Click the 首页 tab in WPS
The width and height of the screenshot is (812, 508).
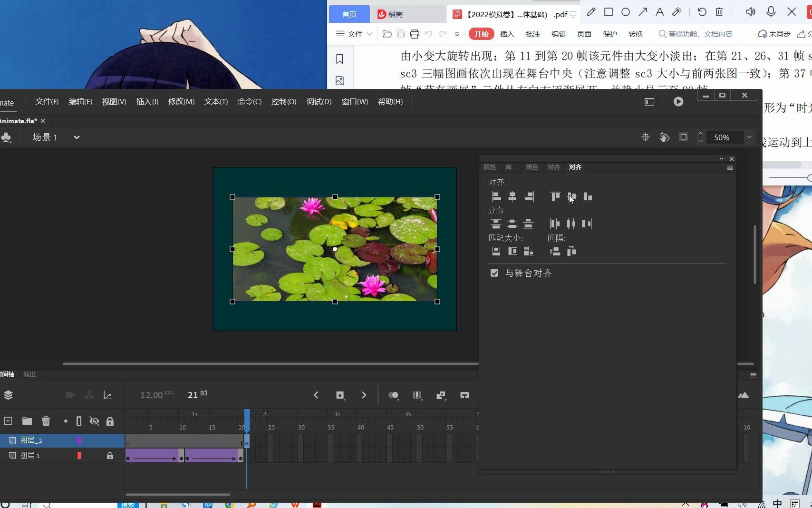click(349, 14)
